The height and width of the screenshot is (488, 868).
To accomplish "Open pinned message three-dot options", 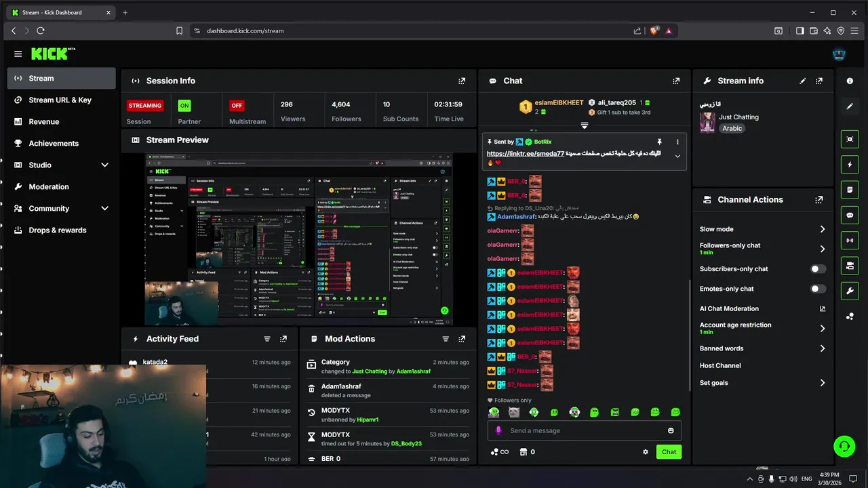I will (677, 142).
